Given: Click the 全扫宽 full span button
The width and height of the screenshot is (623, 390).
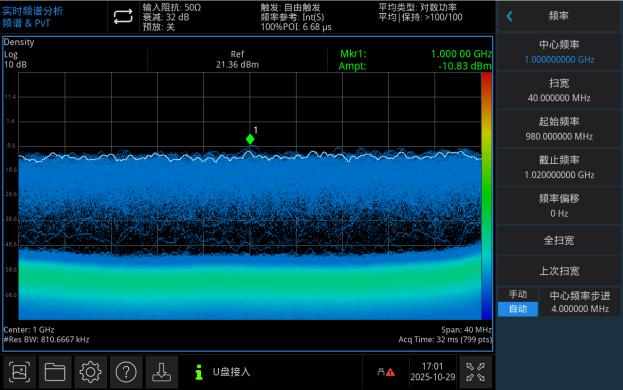Looking at the screenshot, I should (x=559, y=240).
